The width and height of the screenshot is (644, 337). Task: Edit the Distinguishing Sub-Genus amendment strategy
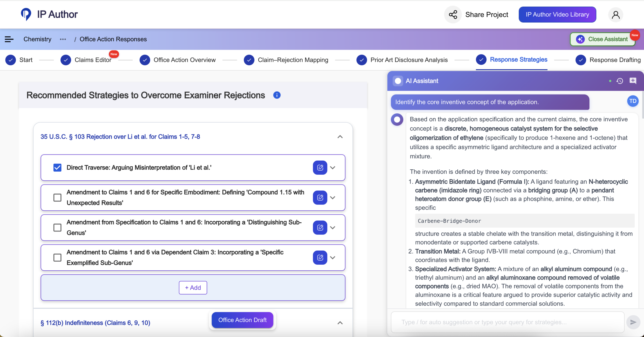pos(320,228)
